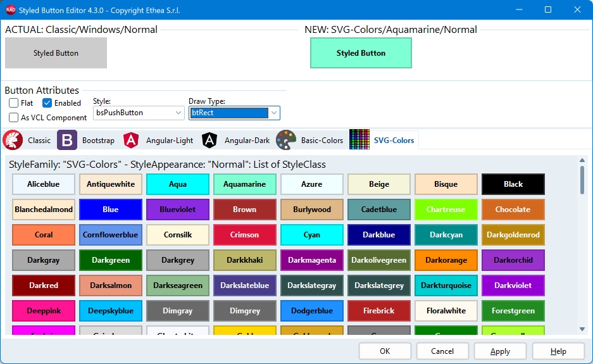593x364 pixels.
Task: Select the Azure color button
Action: [x=312, y=184]
